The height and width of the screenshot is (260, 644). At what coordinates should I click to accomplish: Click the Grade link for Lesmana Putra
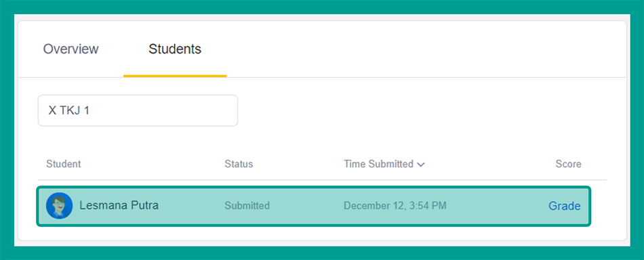point(564,206)
